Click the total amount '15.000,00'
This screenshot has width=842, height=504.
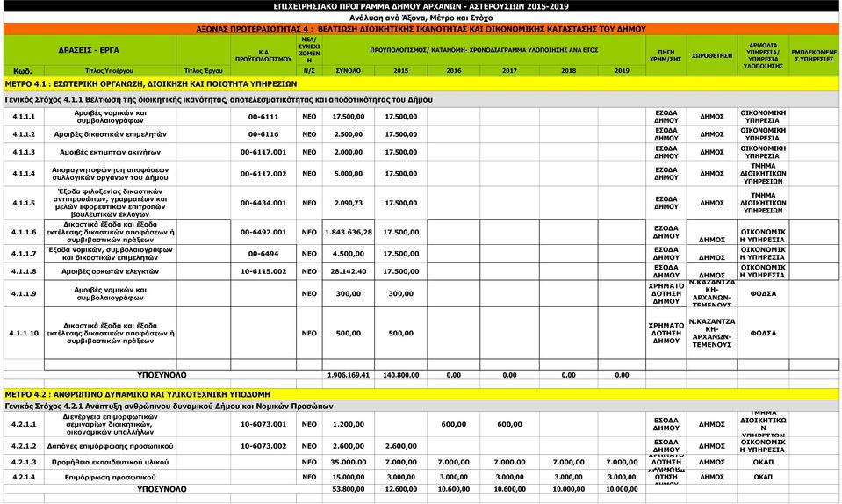pos(349,477)
